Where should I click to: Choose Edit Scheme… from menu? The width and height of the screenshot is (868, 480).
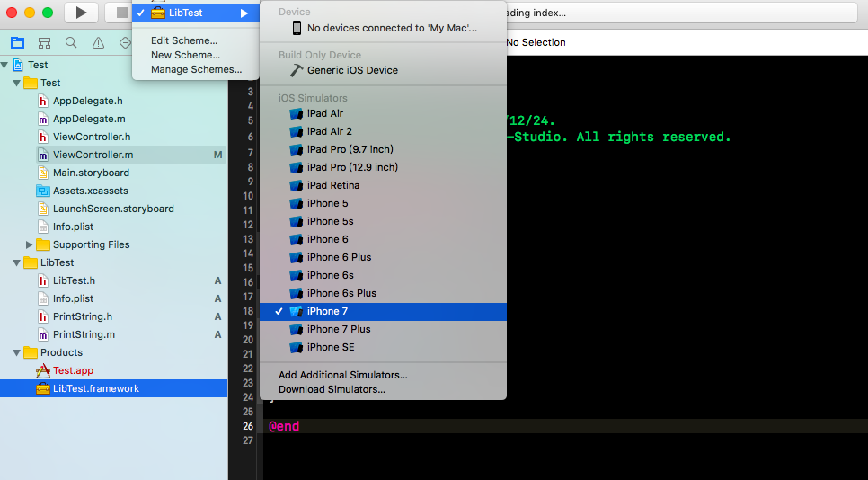[184, 40]
